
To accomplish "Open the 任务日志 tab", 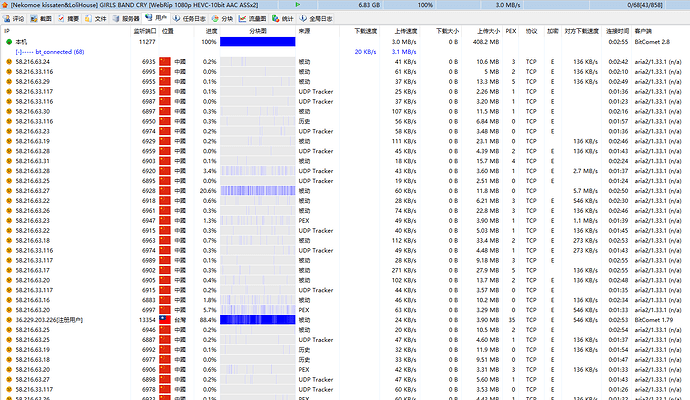I will (x=189, y=18).
